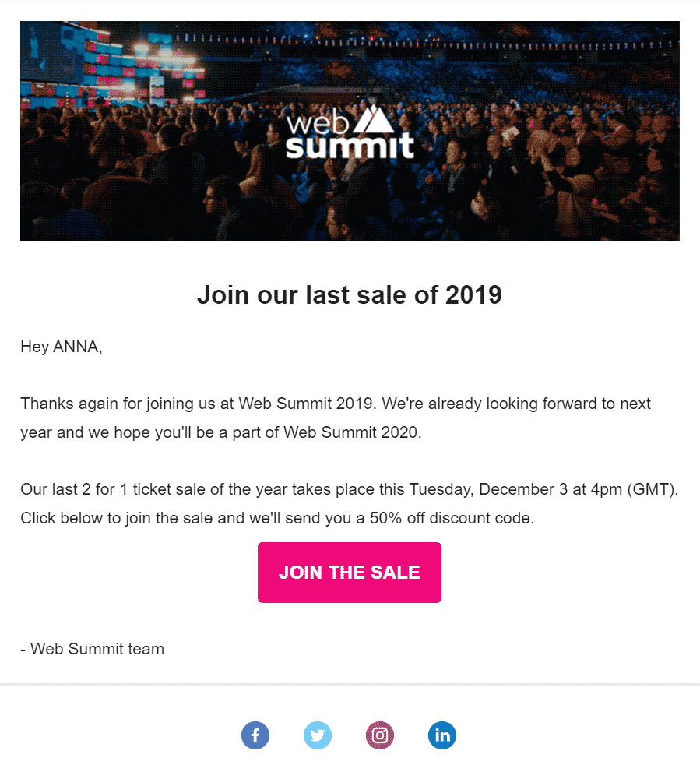Click the text Web Summit 2020
Screen dimensions: 700x772
tap(351, 432)
